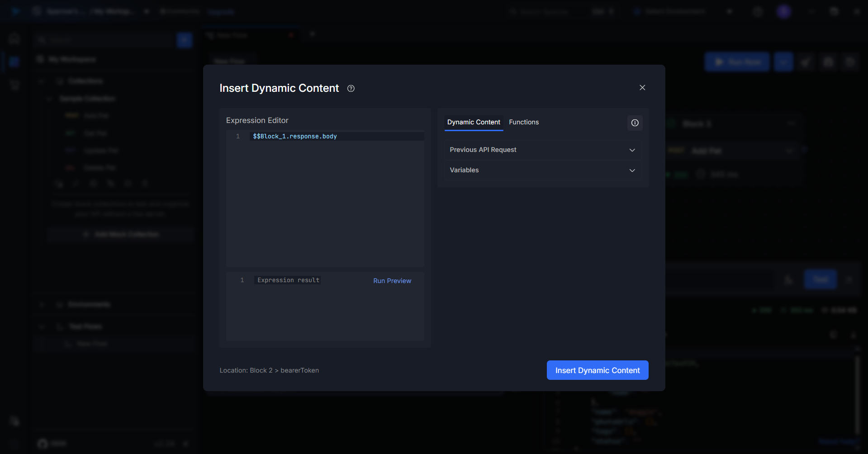Open the dropdown arrow beside Run flow button
The width and height of the screenshot is (868, 454).
[x=783, y=62]
